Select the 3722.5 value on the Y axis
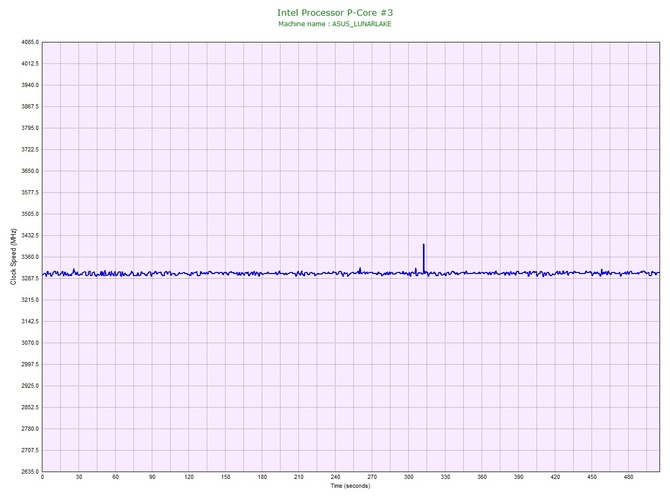The height and width of the screenshot is (503, 670). click(x=30, y=150)
